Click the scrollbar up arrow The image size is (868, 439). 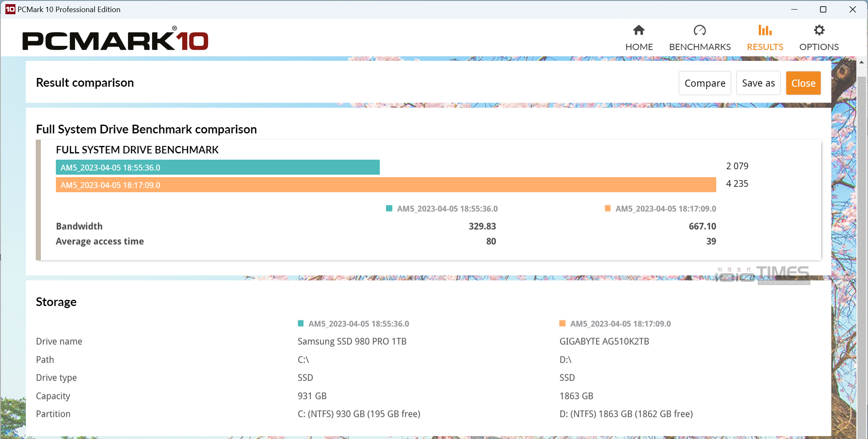pyautogui.click(x=861, y=62)
